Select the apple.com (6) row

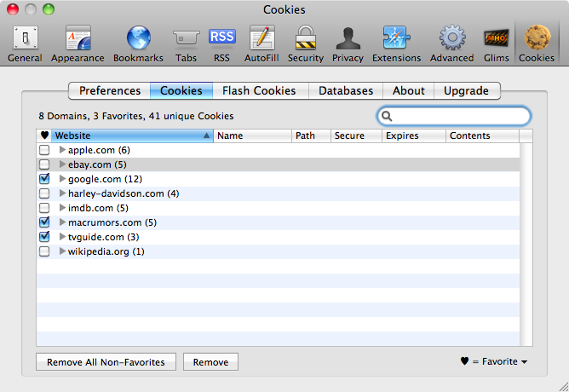point(278,150)
